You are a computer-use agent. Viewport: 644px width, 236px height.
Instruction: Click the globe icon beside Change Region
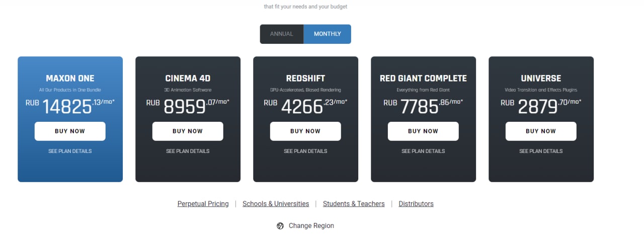[280, 226]
